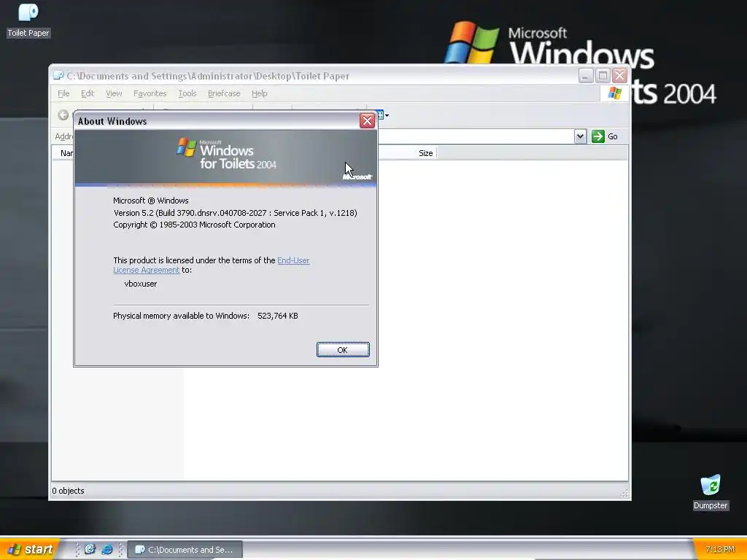
Task: Click the Explorer window resize grip
Action: (x=624, y=494)
